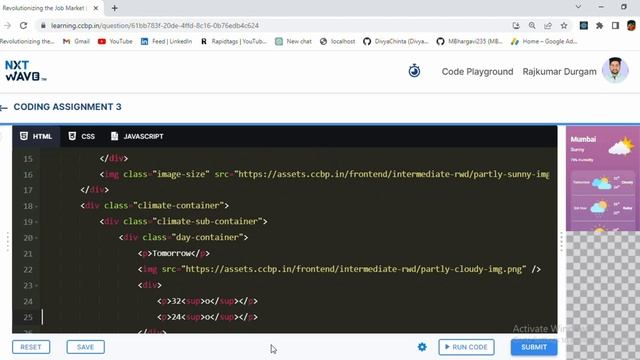The height and width of the screenshot is (360, 640).
Task: Open the localhost bookmark
Action: (338, 41)
